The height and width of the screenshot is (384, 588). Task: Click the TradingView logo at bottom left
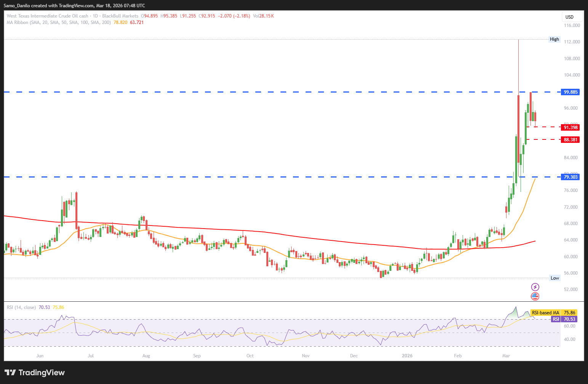coord(35,373)
